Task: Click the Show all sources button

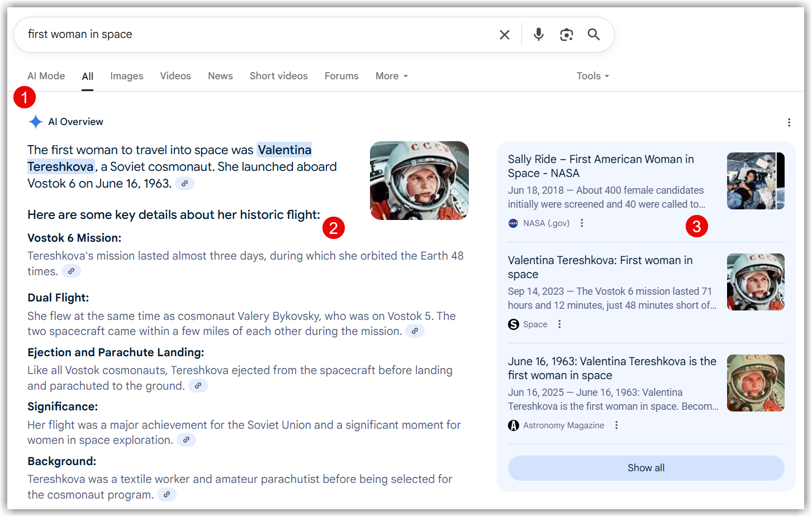Action: point(646,468)
